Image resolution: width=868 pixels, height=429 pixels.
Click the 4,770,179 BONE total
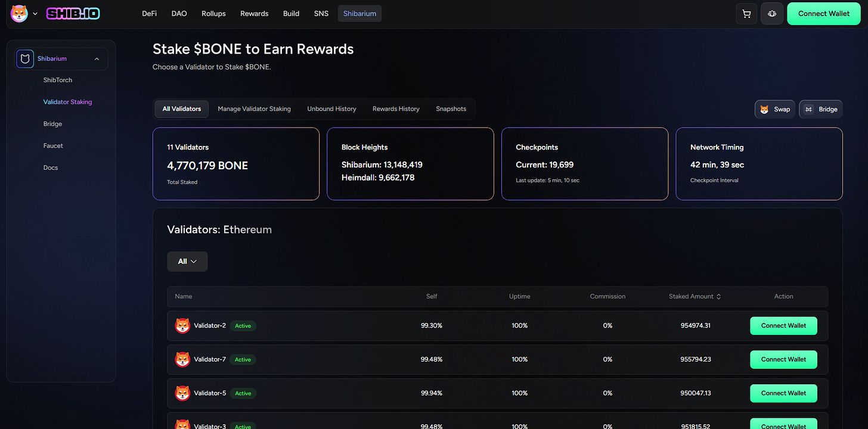point(207,166)
